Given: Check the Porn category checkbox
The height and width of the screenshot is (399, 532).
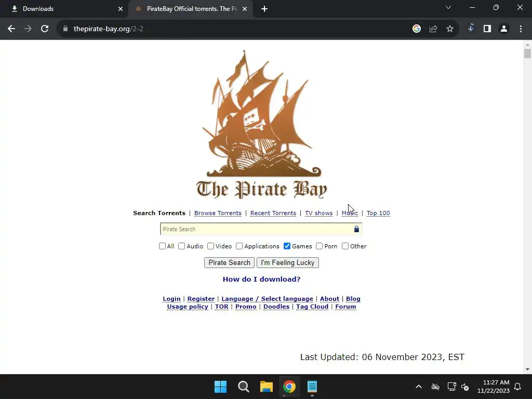Looking at the screenshot, I should coord(320,246).
